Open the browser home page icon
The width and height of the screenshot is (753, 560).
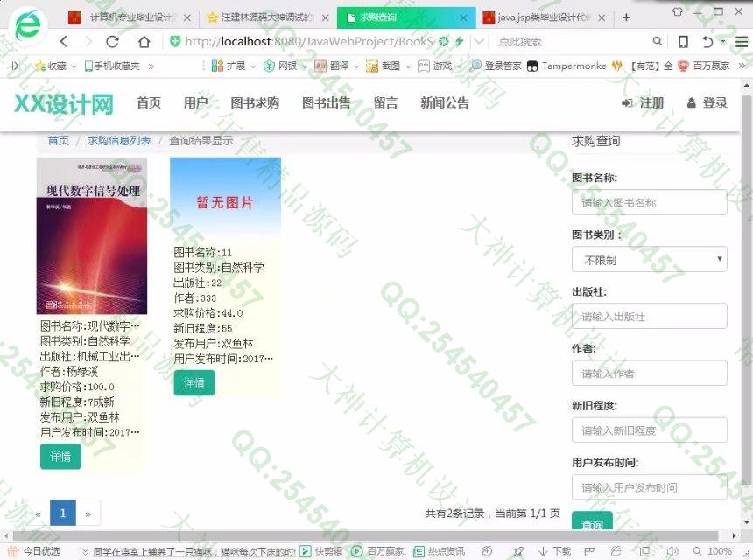[x=144, y=42]
